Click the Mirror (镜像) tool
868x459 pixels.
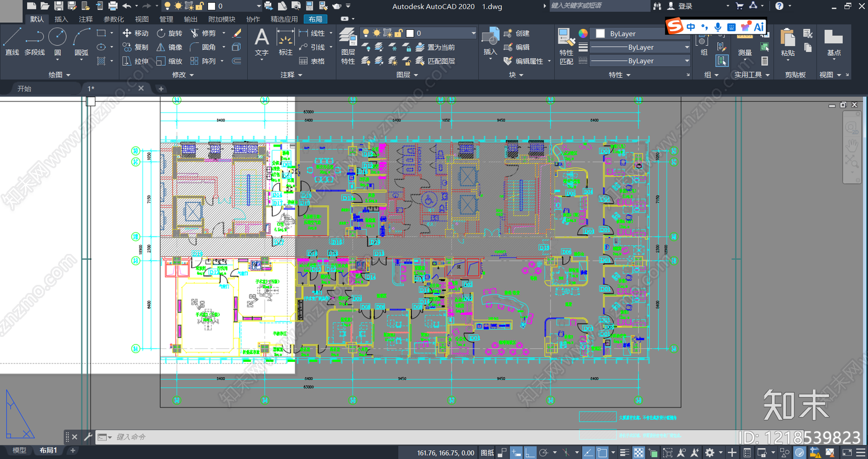click(x=170, y=47)
